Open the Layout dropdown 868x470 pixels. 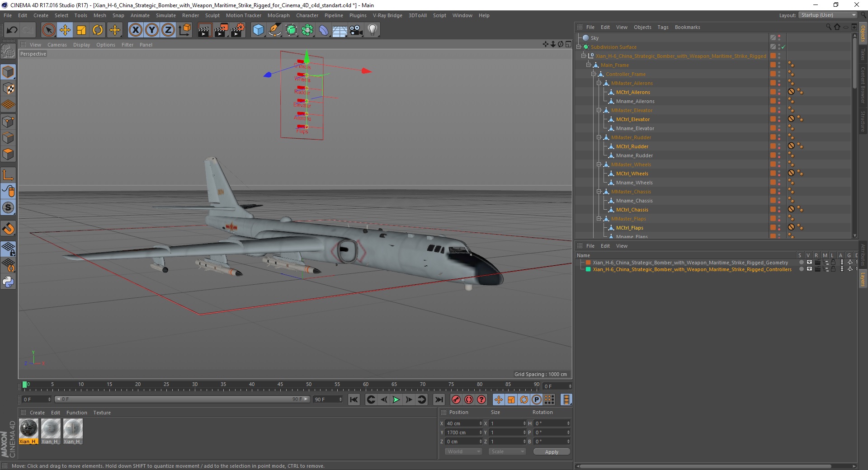coord(828,15)
